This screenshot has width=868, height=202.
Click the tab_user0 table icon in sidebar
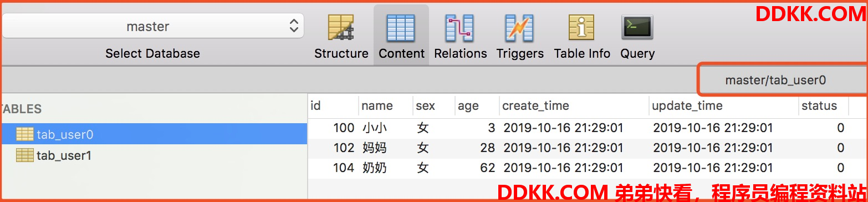coord(25,134)
